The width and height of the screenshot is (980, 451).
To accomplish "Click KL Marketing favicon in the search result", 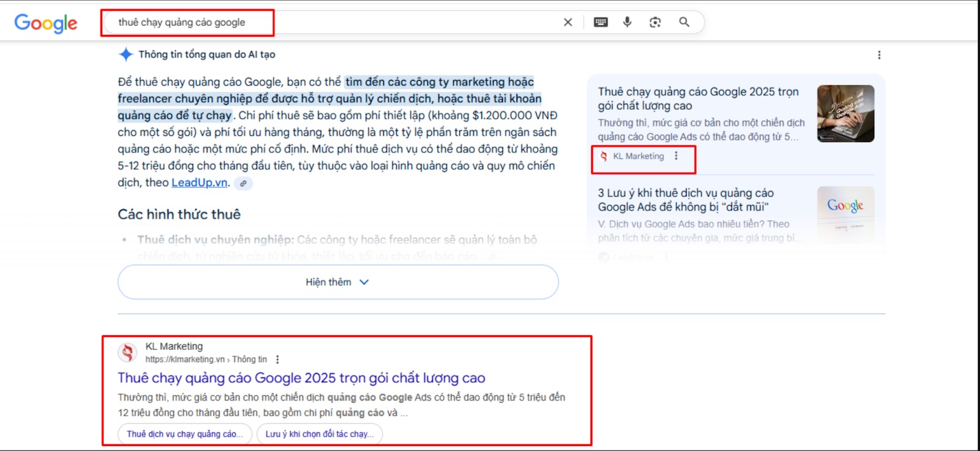I will tap(127, 352).
